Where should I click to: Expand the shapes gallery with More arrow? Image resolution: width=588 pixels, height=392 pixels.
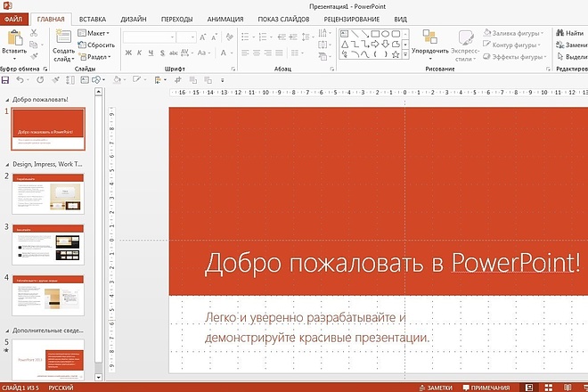pyautogui.click(x=405, y=54)
